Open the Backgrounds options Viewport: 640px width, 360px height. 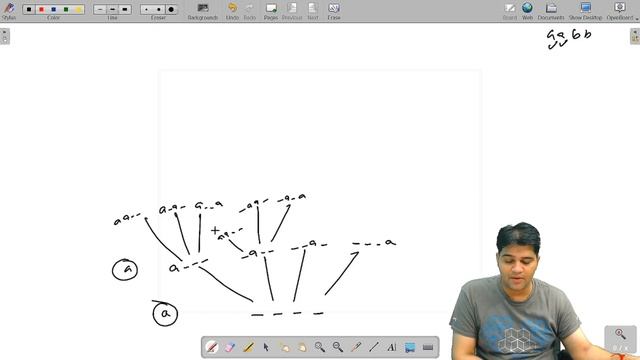pyautogui.click(x=203, y=11)
